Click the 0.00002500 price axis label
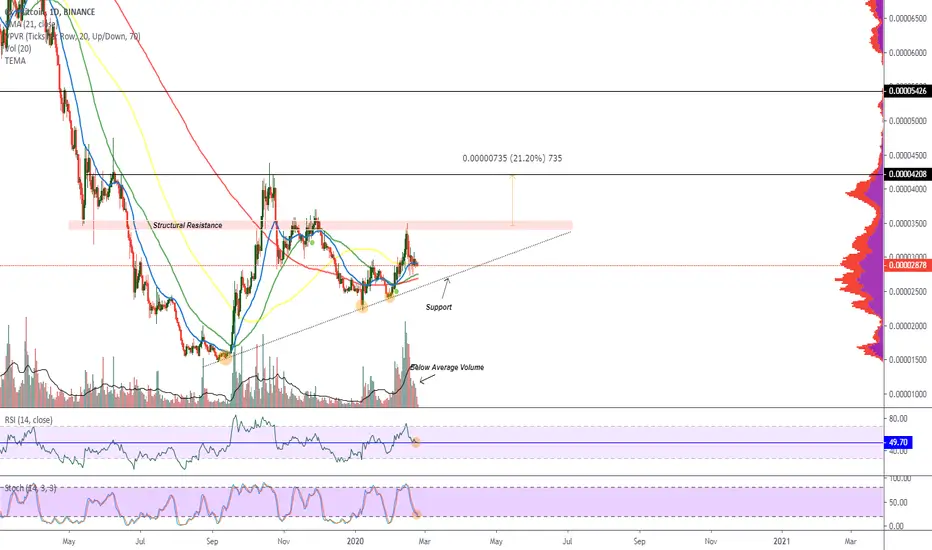 pyautogui.click(x=908, y=291)
